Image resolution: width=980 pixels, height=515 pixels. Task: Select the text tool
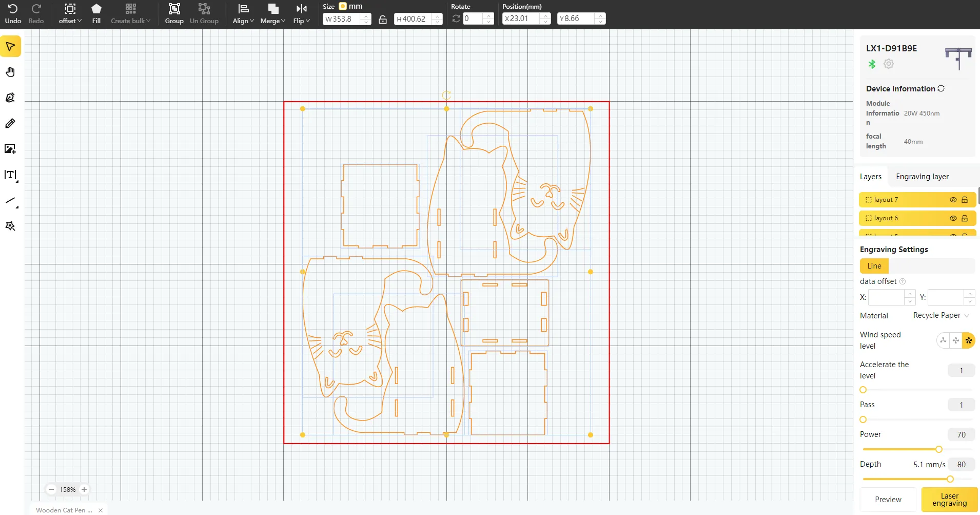(10, 175)
